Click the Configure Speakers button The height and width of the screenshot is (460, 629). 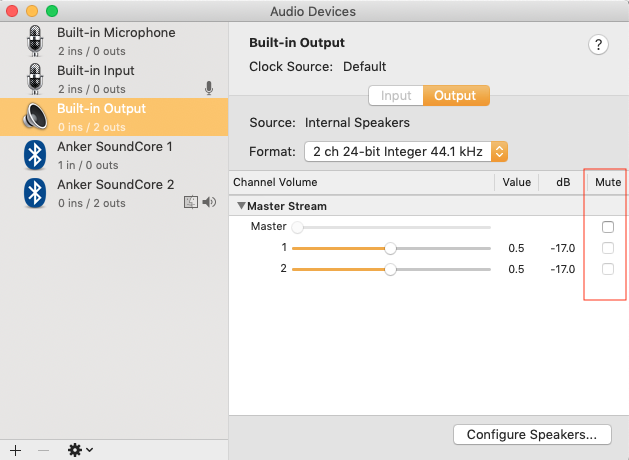point(531,435)
